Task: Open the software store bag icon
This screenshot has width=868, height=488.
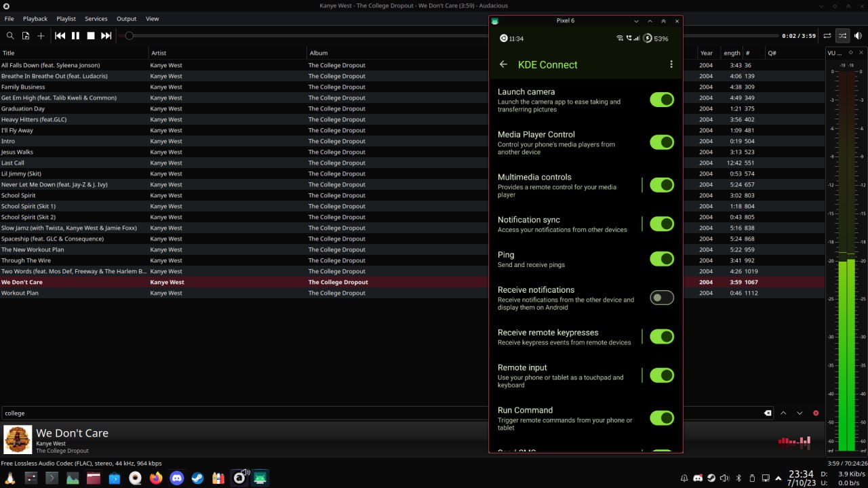Action: coord(114,478)
